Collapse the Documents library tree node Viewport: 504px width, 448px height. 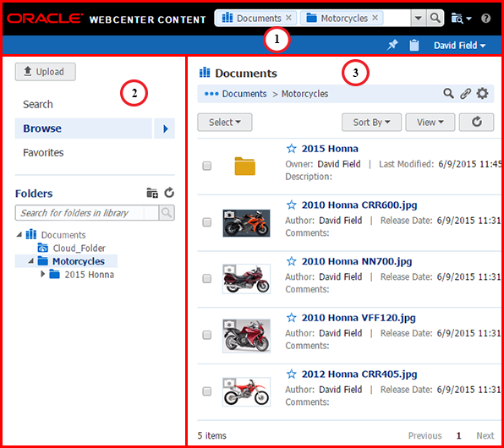[19, 235]
